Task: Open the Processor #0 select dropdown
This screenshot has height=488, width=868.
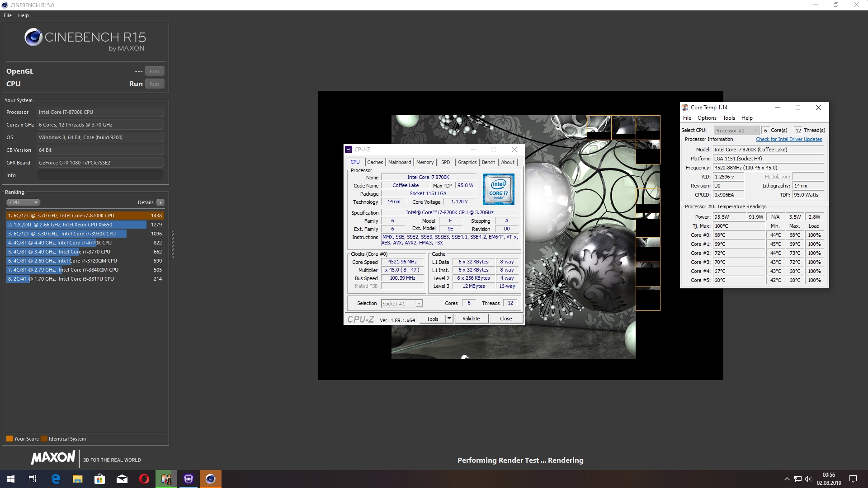Action: click(736, 131)
